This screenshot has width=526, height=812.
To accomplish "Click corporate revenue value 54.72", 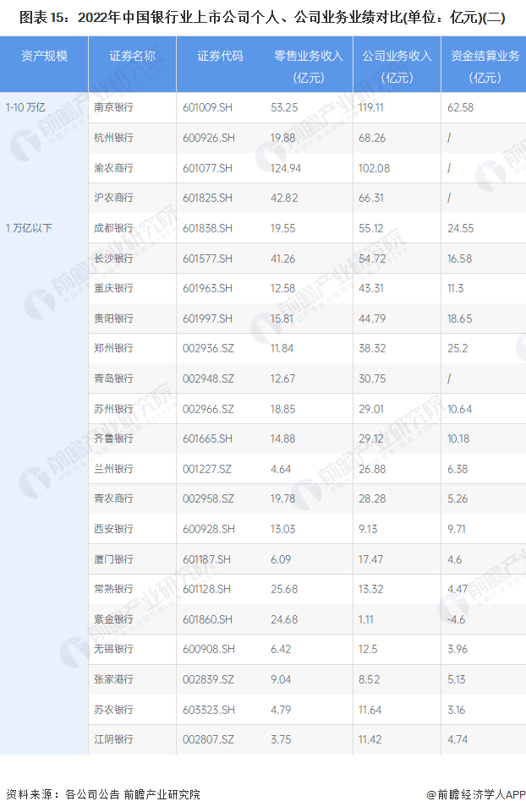I will 372,259.
